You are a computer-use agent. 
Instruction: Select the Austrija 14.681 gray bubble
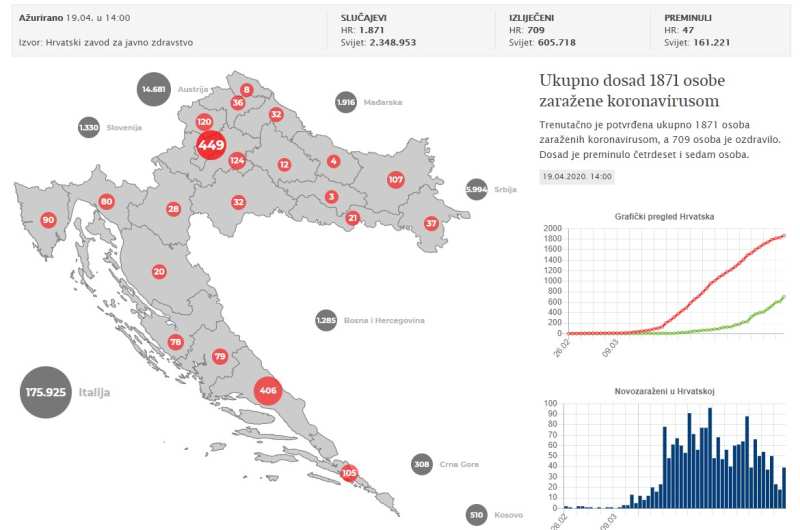pos(154,89)
